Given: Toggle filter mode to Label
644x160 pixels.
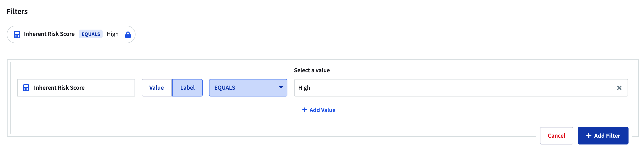Looking at the screenshot, I should coord(187,88).
